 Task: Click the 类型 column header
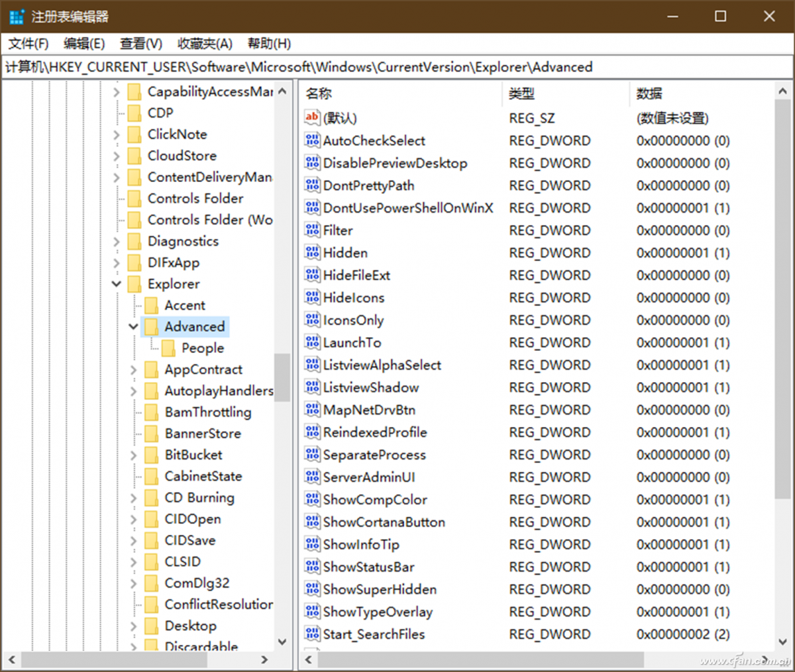[x=521, y=93]
